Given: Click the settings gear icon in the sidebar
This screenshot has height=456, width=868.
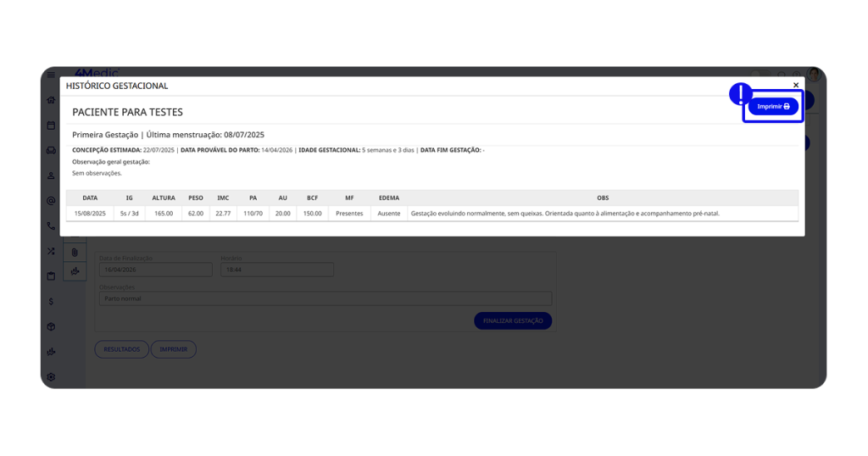Looking at the screenshot, I should (x=51, y=376).
